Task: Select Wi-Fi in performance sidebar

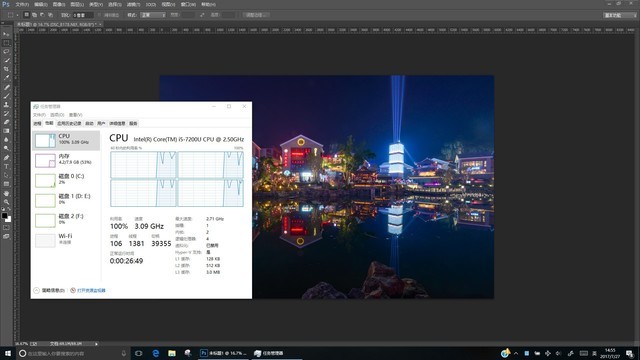Action: point(66,240)
